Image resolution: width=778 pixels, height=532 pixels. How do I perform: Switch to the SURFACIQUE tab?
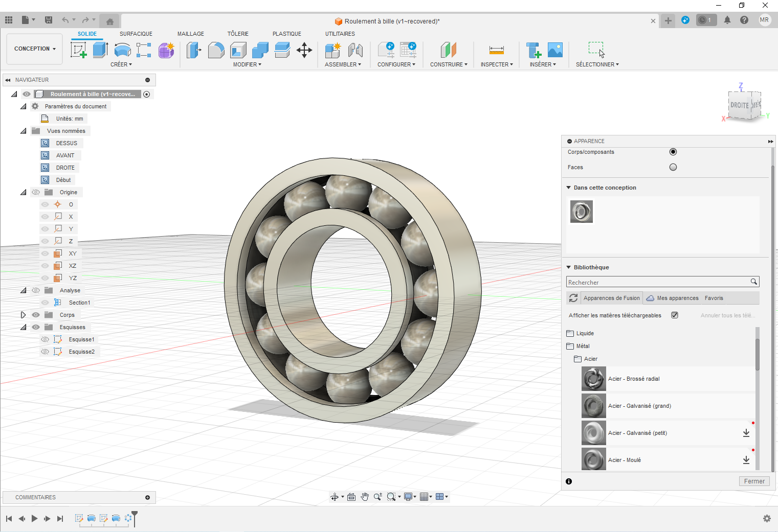136,34
